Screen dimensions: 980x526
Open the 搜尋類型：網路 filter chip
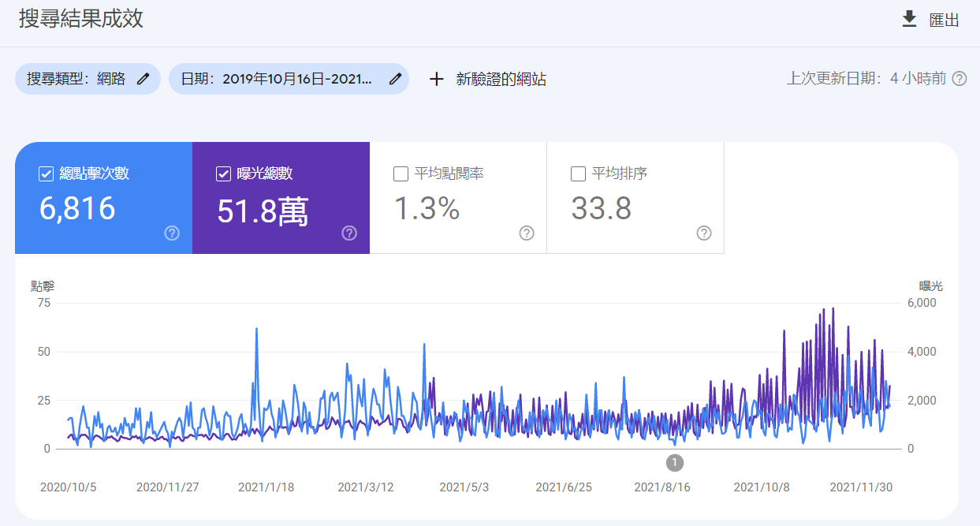click(88, 79)
